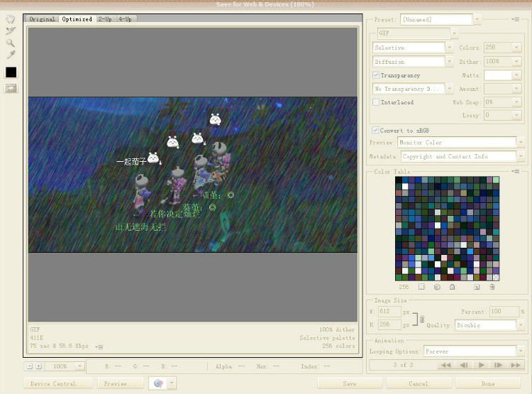The height and width of the screenshot is (394, 532).
Task: Go to previous animation frame
Action: click(x=463, y=365)
